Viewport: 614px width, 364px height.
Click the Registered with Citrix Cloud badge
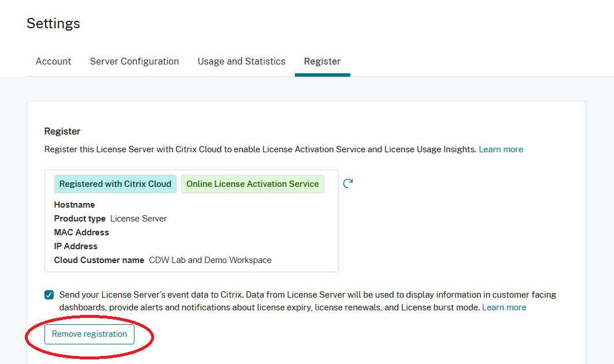tap(115, 184)
